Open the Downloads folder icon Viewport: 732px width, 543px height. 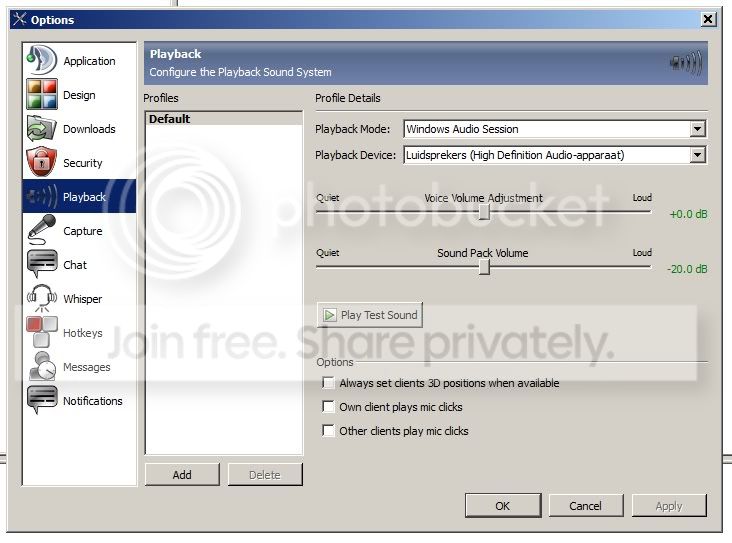(42, 128)
